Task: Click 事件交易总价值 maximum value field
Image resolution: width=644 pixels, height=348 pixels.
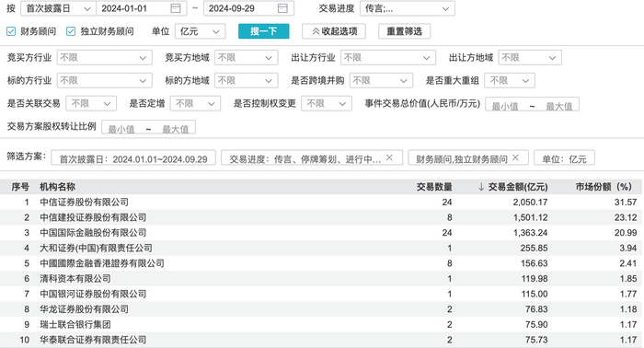Action: coord(558,106)
